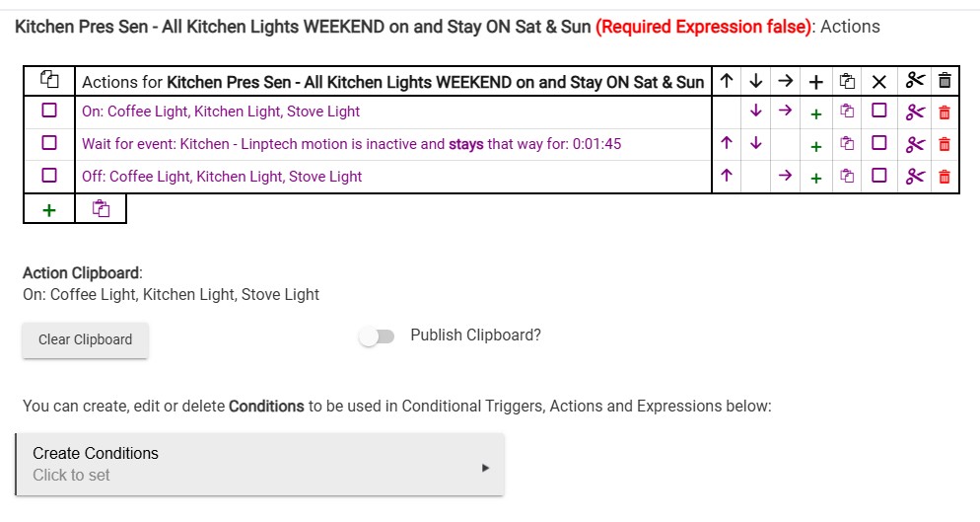Edit the Off: Coffee Light, Kitchen Light action
Screen dimensions: 980x522
point(222,177)
